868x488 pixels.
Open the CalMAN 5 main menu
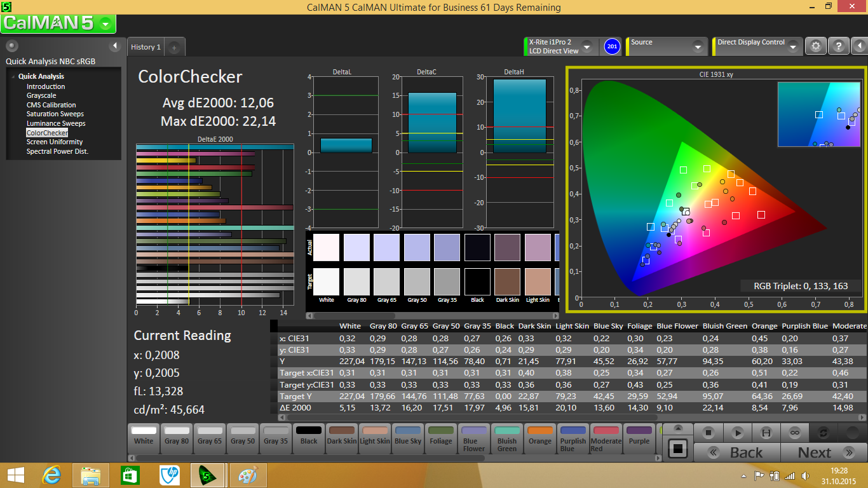pyautogui.click(x=106, y=24)
